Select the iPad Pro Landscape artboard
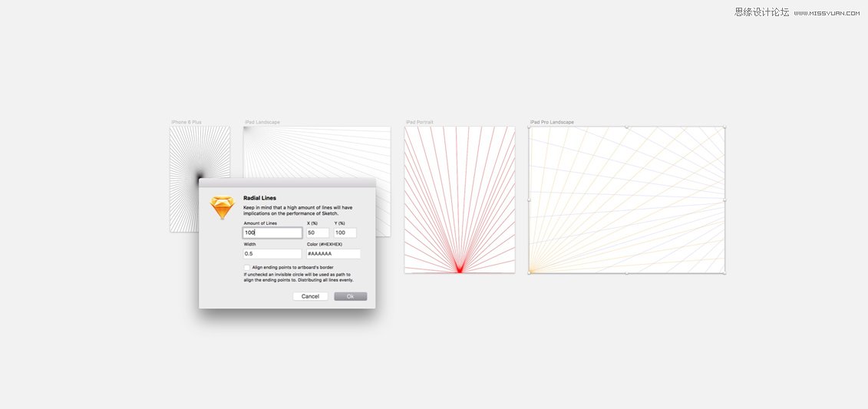 (x=627, y=200)
